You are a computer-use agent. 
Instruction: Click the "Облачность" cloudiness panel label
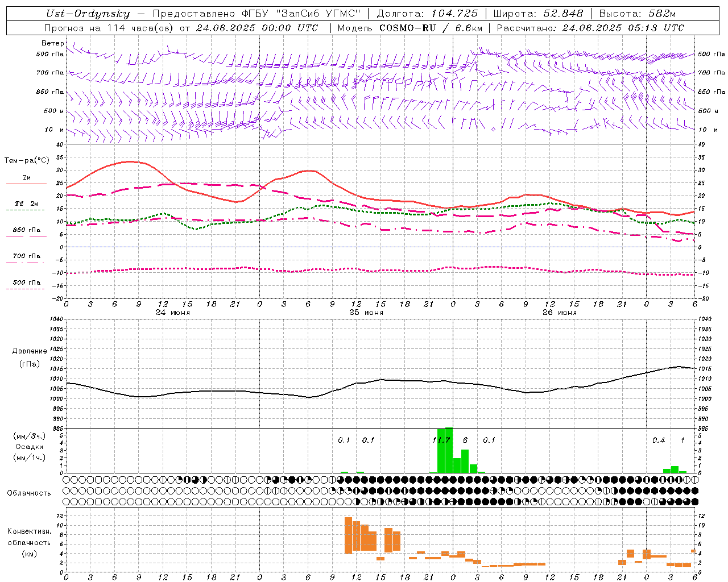[x=29, y=493]
